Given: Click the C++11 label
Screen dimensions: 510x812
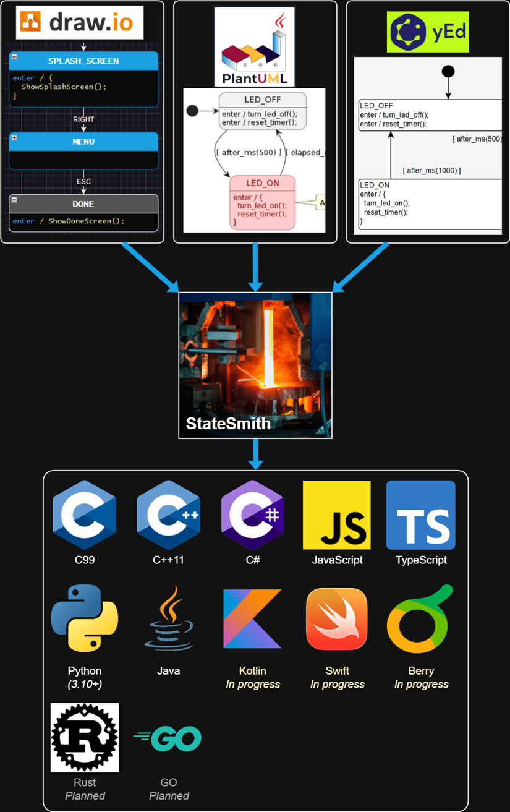Looking at the screenshot, I should (x=168, y=560).
